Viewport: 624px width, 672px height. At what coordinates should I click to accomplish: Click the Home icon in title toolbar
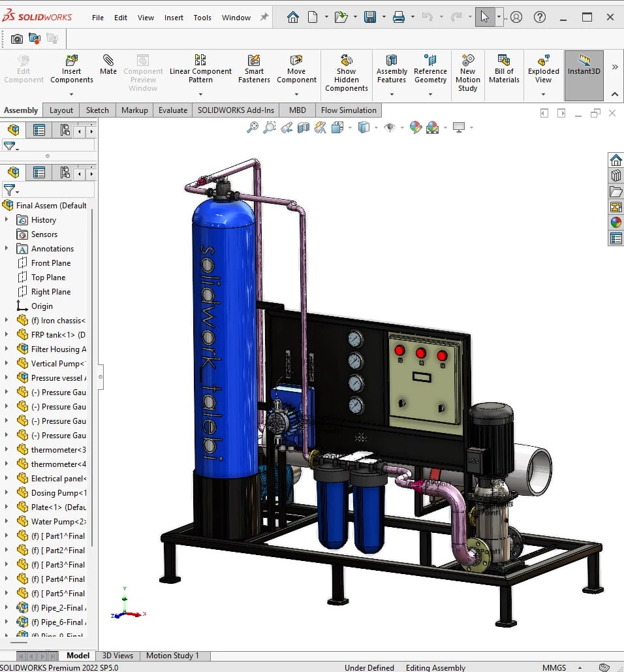pyautogui.click(x=293, y=17)
